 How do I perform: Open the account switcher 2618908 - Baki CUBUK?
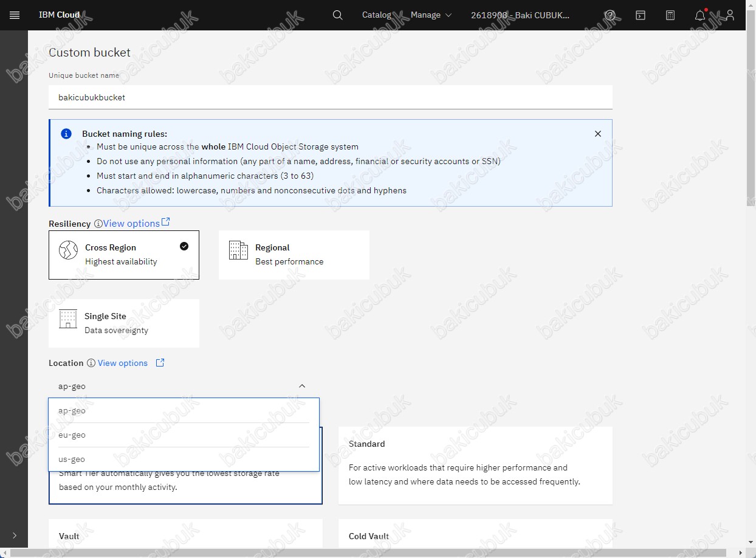pyautogui.click(x=520, y=15)
